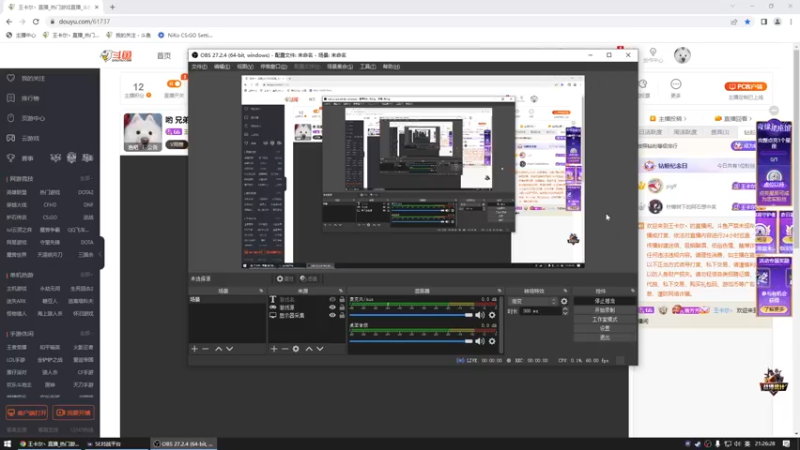Click 工作室模式 button in OBS
This screenshot has height=450, width=800.
605,319
